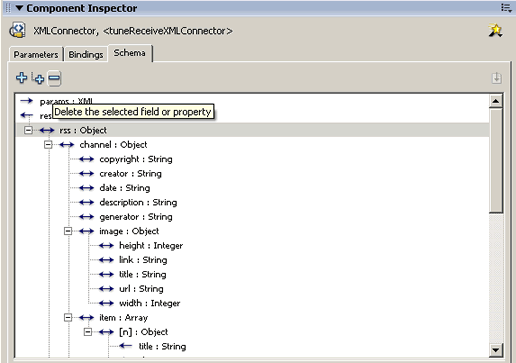Image resolution: width=516 pixels, height=363 pixels.
Task: Switch to the Parameters tab
Action: click(36, 54)
